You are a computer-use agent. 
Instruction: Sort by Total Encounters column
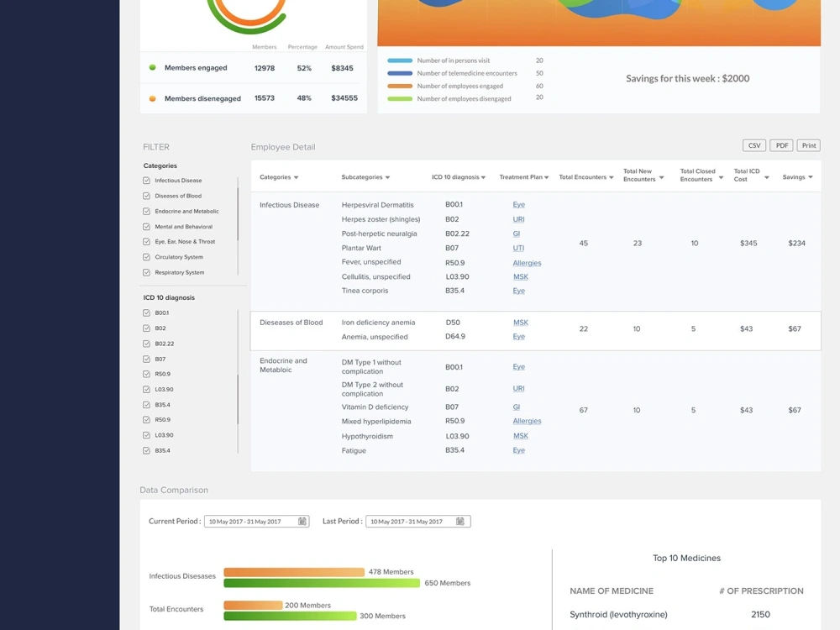[x=612, y=177]
